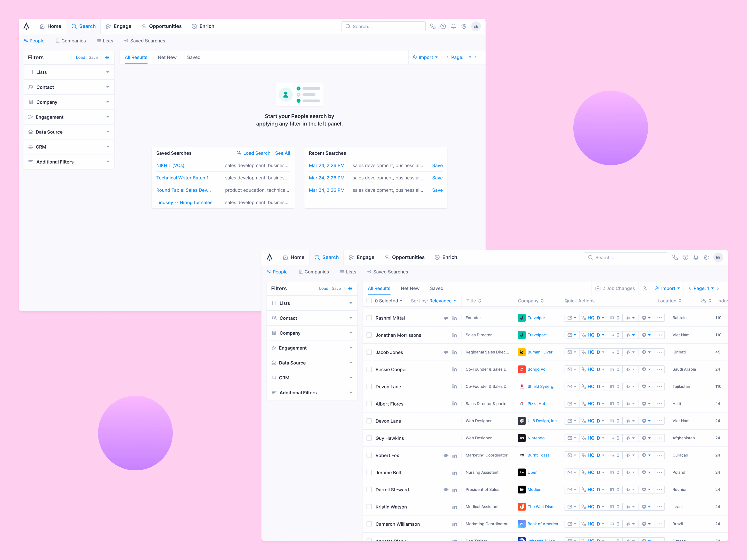
Task: Click Apollo logo in front window
Action: click(269, 257)
